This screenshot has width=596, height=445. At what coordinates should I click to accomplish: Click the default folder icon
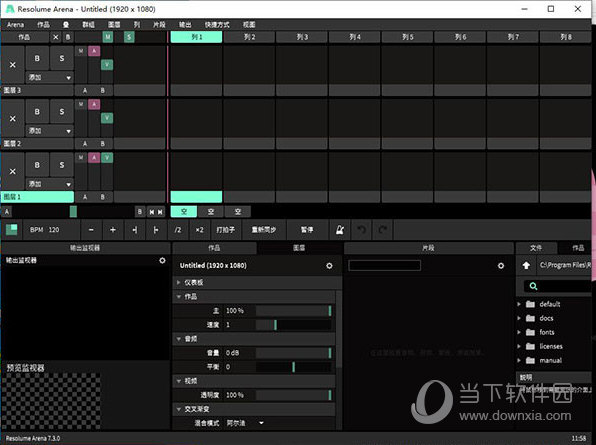pos(530,304)
